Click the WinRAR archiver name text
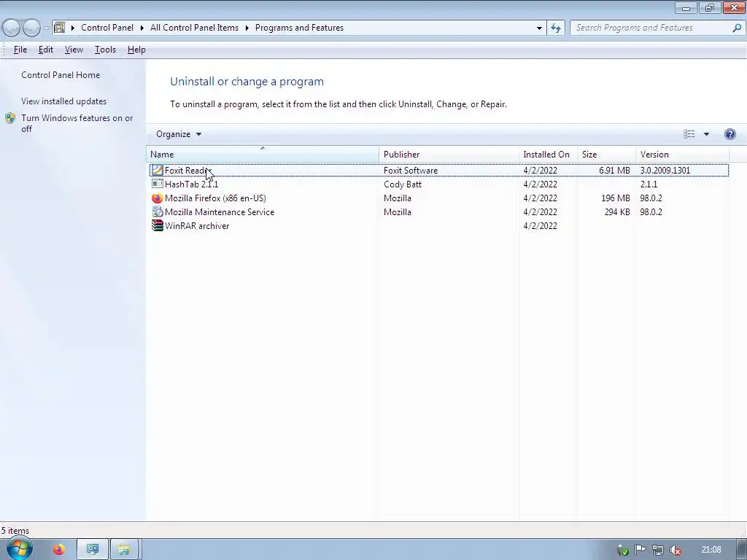Image resolution: width=747 pixels, height=560 pixels. click(197, 226)
